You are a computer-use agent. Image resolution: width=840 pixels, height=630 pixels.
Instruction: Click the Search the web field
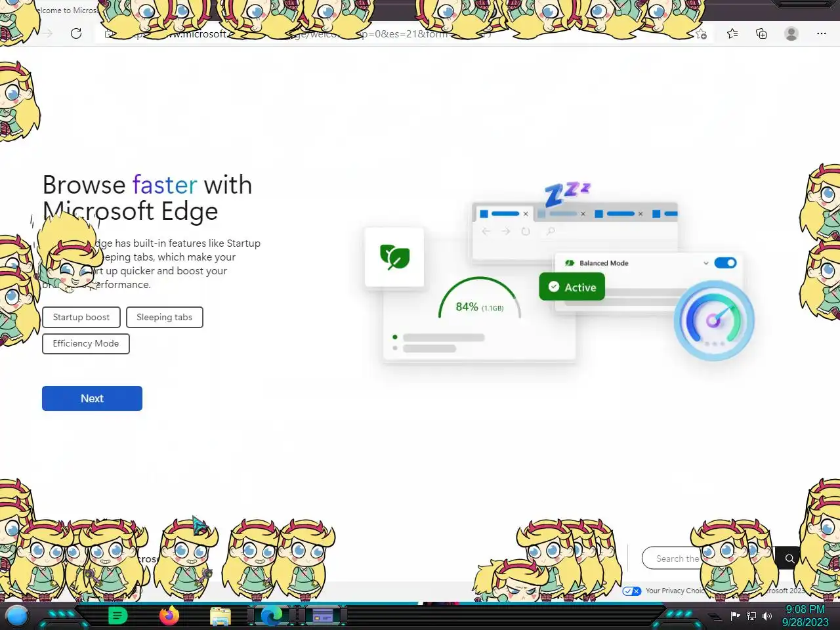click(709, 558)
